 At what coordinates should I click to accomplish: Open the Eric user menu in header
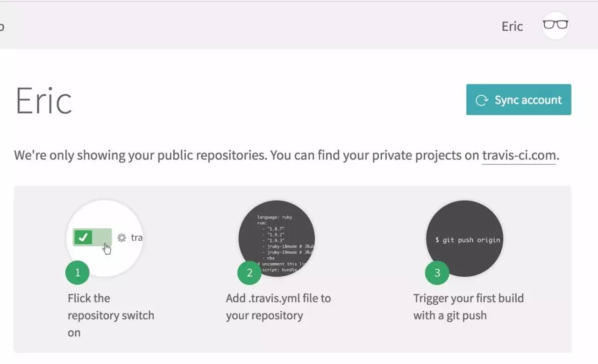coord(512,26)
